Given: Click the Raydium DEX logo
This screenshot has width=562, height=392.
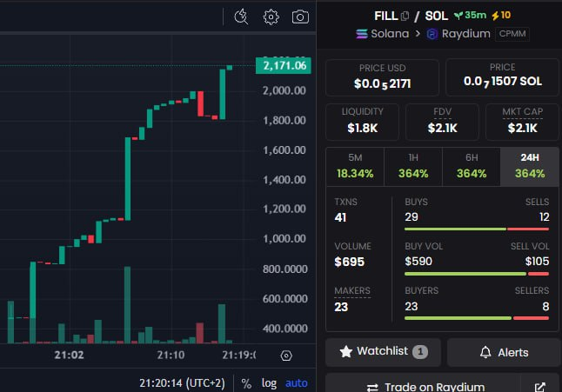Looking at the screenshot, I should (x=432, y=34).
